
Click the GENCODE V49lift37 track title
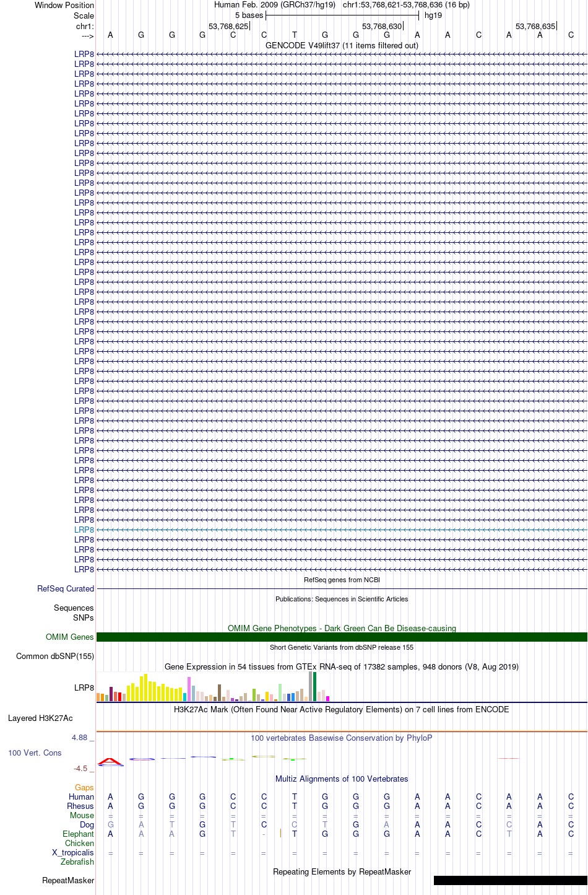tap(342, 45)
